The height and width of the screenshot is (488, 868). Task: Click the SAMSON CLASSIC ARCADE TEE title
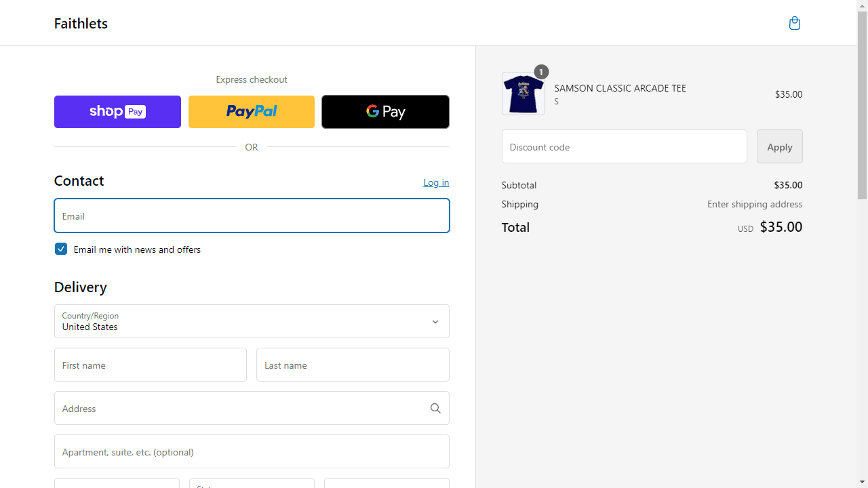620,88
